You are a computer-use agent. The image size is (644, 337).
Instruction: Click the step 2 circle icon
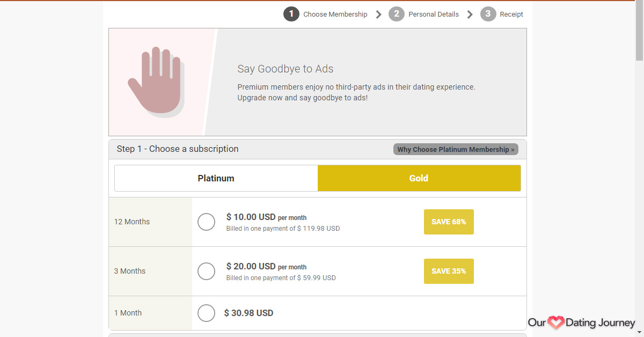point(397,14)
